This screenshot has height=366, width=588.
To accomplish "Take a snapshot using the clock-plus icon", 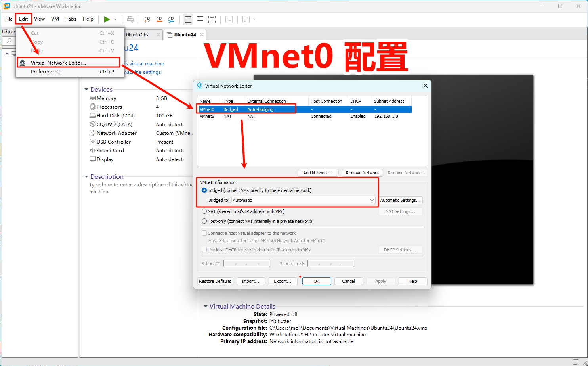I will point(147,19).
